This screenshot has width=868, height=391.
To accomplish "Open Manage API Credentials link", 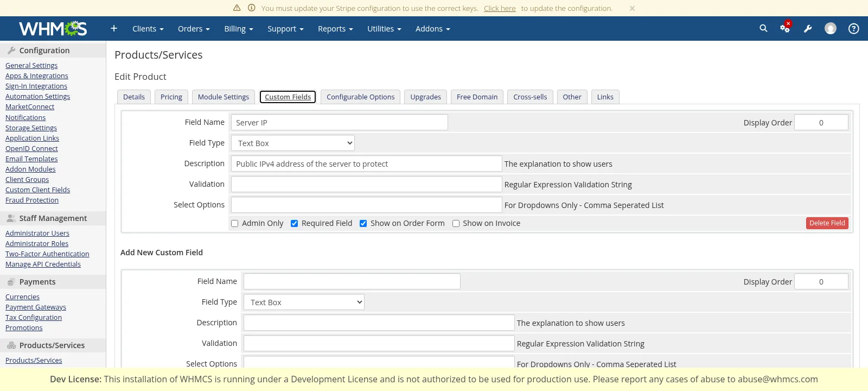I will click(43, 264).
